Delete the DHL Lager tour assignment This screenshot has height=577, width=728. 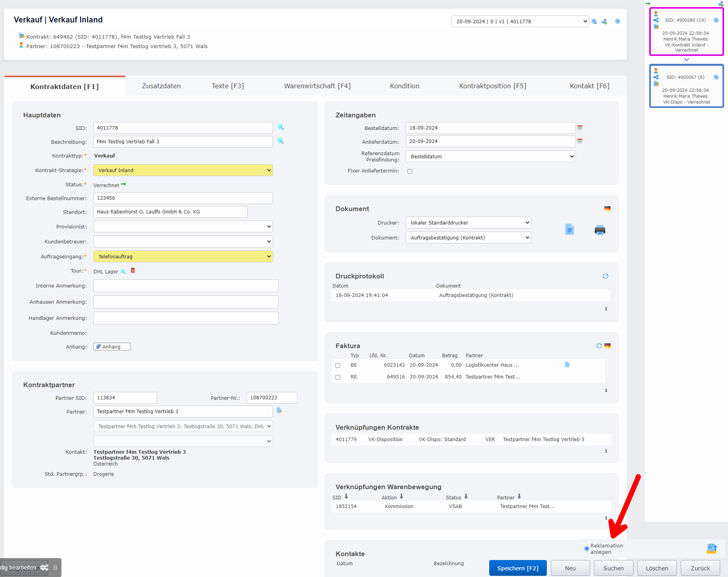133,271
